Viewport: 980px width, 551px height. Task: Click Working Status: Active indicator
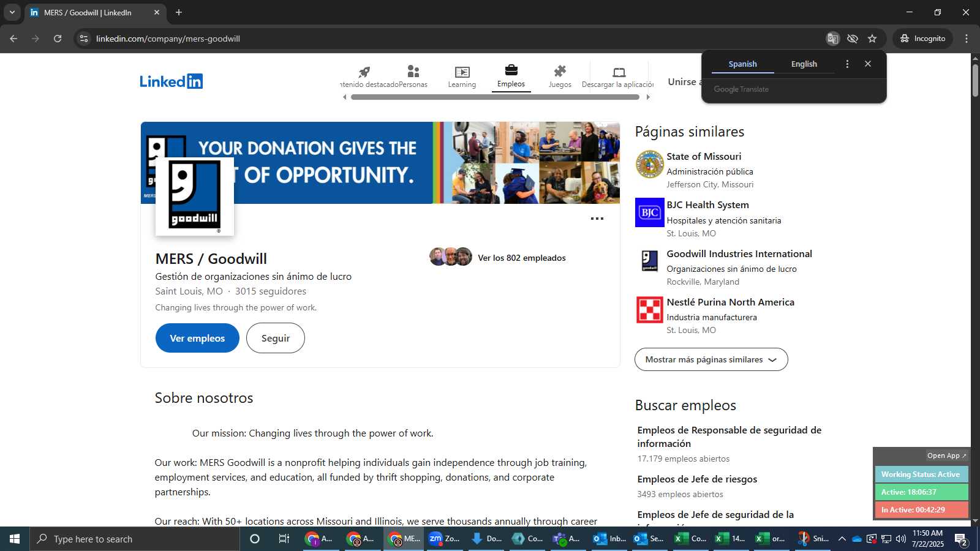coord(921,474)
